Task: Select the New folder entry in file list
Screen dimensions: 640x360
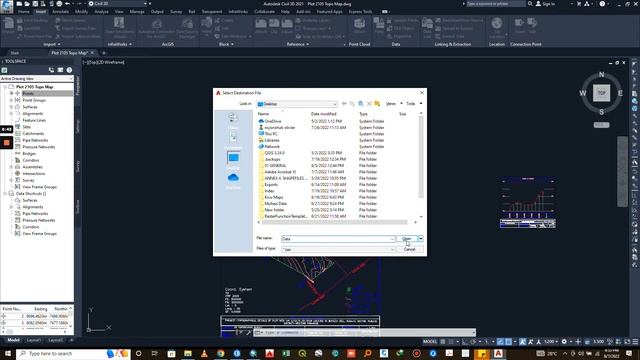Action: tap(274, 210)
